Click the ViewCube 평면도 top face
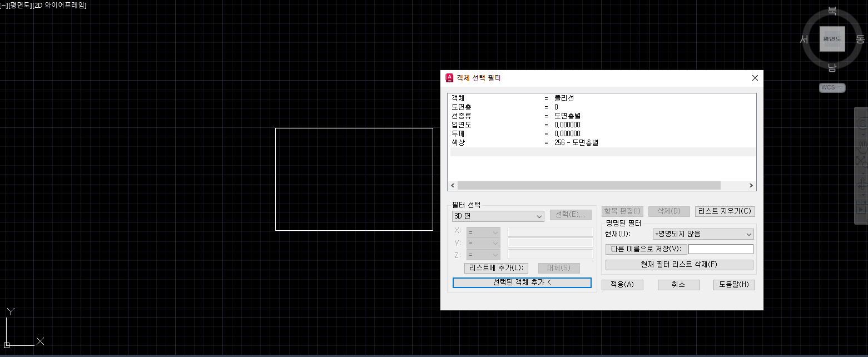The height and width of the screenshot is (357, 868). click(832, 39)
